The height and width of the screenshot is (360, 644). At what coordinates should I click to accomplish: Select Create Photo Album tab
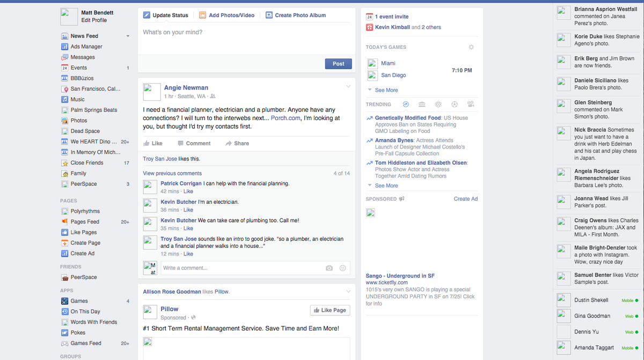coord(296,15)
